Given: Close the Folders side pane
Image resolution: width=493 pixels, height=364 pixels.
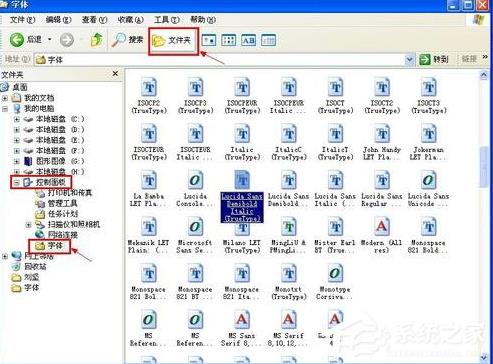Looking at the screenshot, I should (x=115, y=74).
